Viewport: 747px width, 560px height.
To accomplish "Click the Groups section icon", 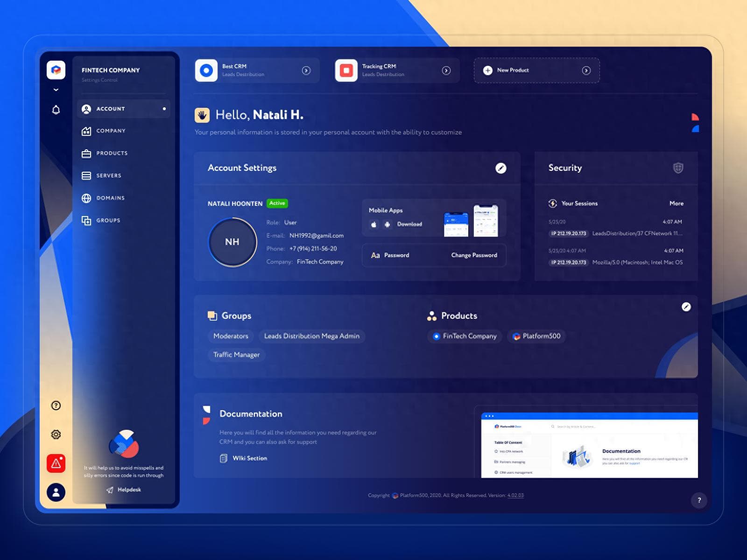I will click(x=212, y=316).
